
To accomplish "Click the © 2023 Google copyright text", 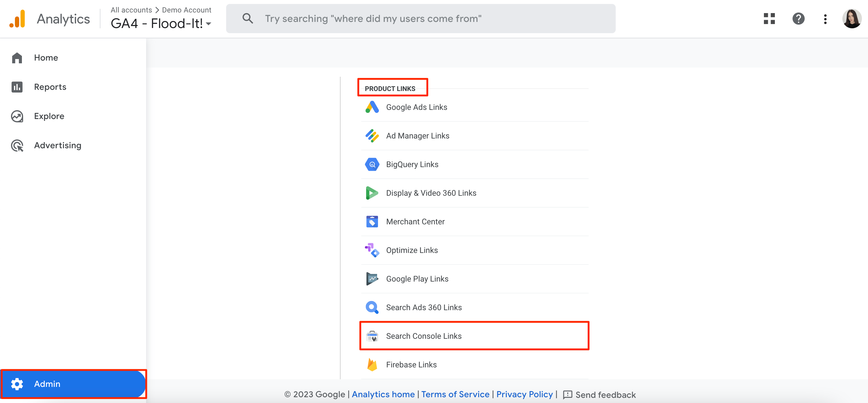I will (315, 394).
